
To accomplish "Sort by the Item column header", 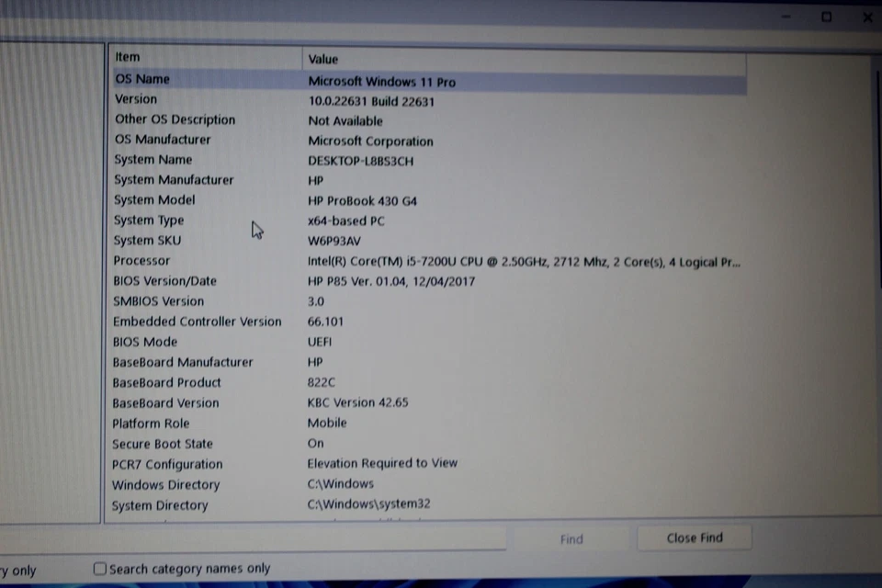I will (x=205, y=57).
